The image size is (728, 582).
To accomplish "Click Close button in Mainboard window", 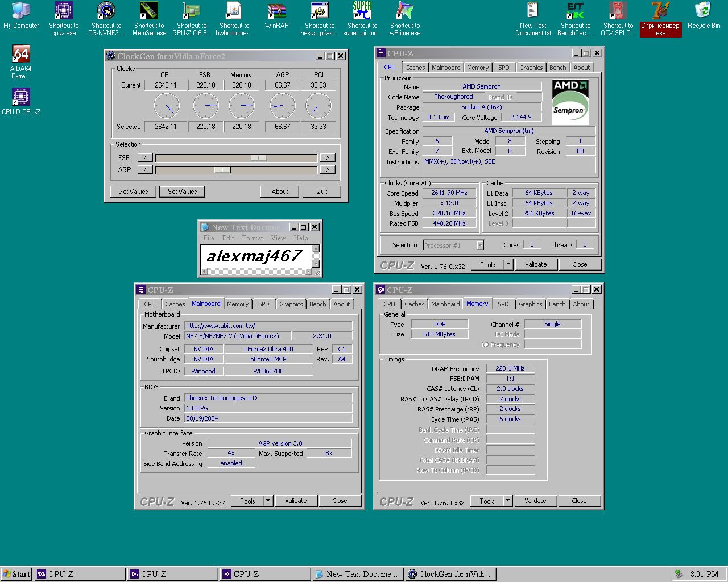I will 340,501.
